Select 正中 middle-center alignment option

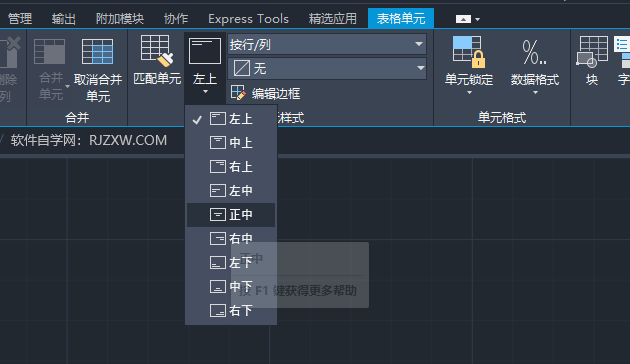(231, 215)
